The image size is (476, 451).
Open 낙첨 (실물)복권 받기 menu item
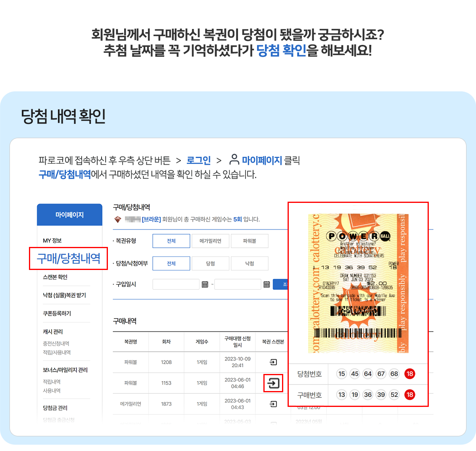tap(64, 295)
